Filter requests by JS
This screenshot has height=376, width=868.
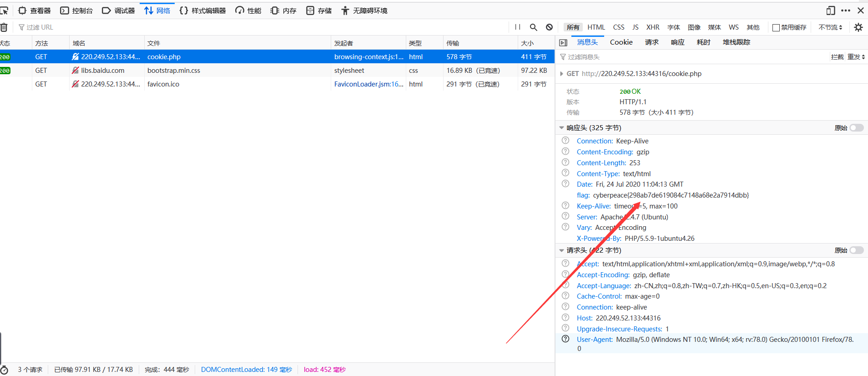(636, 27)
